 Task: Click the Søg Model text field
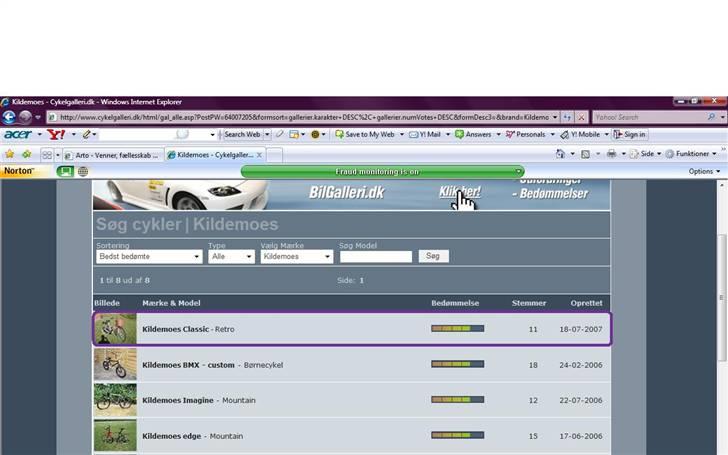[375, 257]
